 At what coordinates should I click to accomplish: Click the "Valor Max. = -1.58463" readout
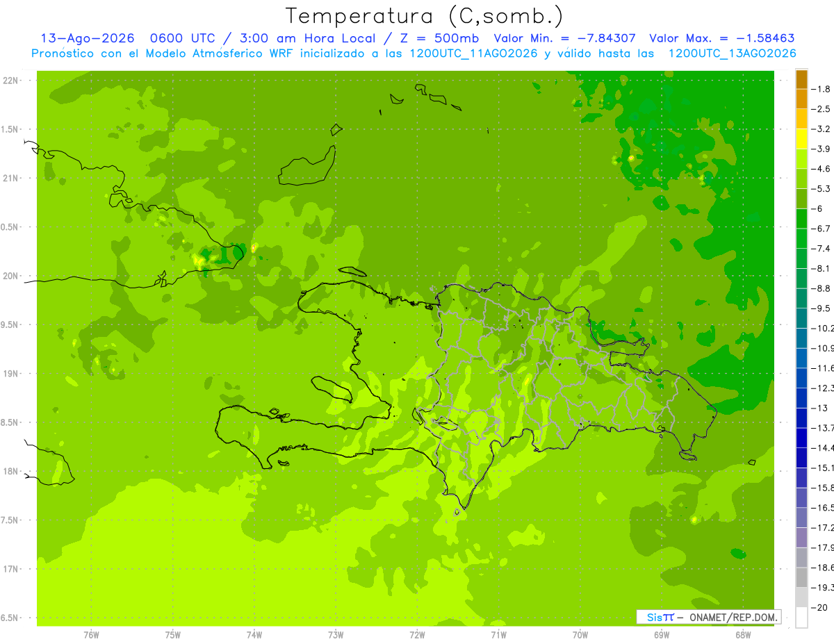(x=722, y=38)
